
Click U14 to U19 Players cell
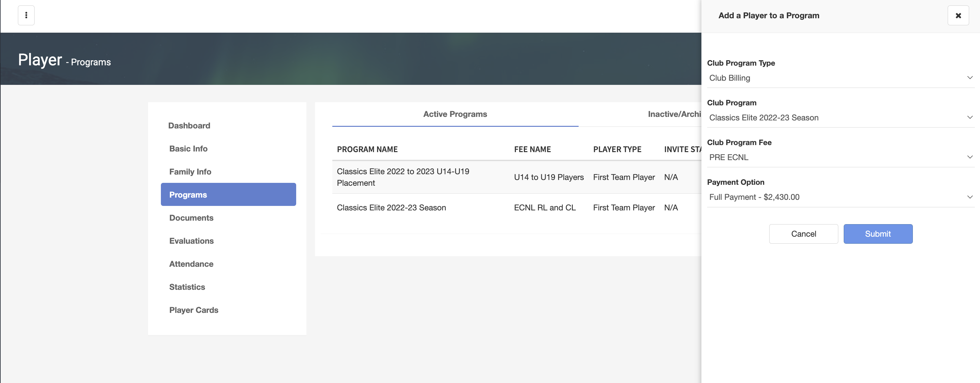[x=549, y=177]
